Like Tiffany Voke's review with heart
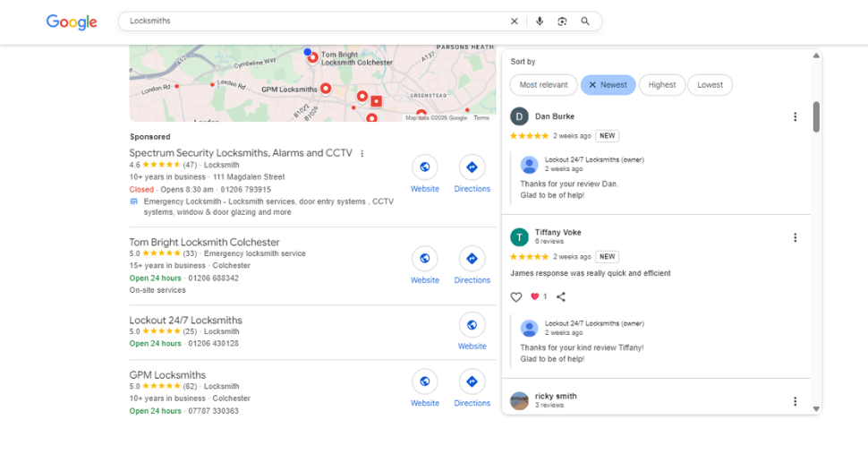This screenshot has height=463, width=868. pos(516,296)
